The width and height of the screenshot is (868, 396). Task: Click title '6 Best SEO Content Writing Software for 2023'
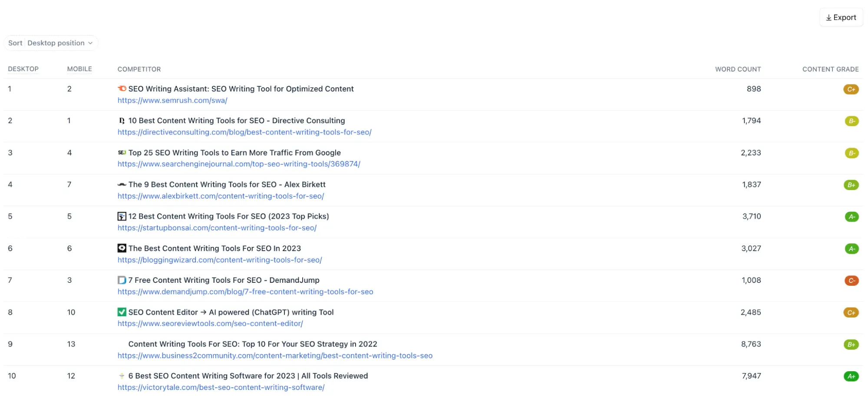pos(248,376)
